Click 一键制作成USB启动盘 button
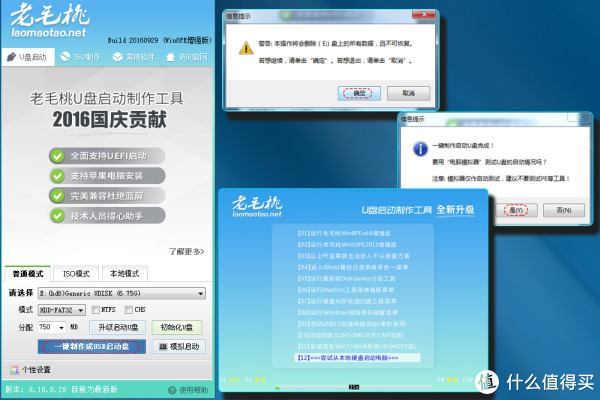This screenshot has width=600, height=400. (x=91, y=347)
